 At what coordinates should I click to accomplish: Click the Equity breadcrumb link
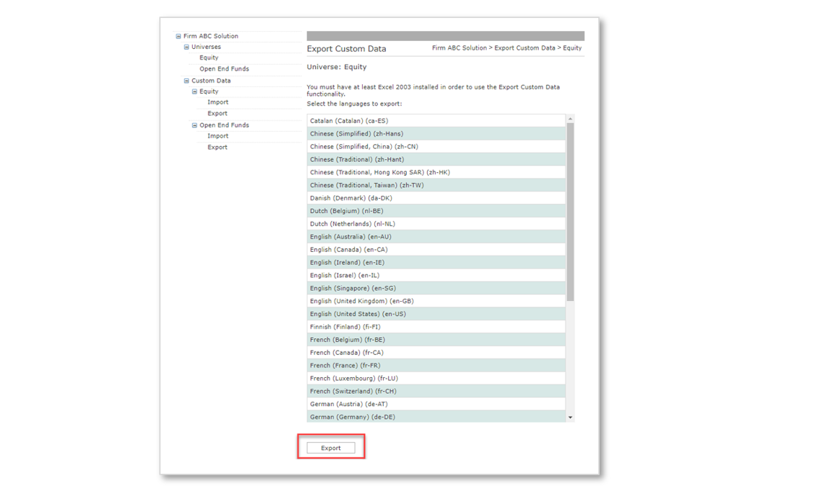(x=572, y=48)
